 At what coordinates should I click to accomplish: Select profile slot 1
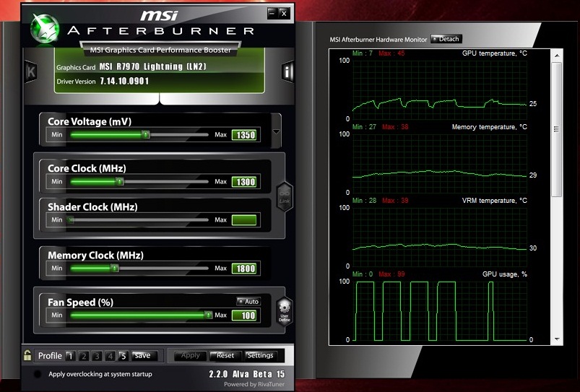click(70, 356)
